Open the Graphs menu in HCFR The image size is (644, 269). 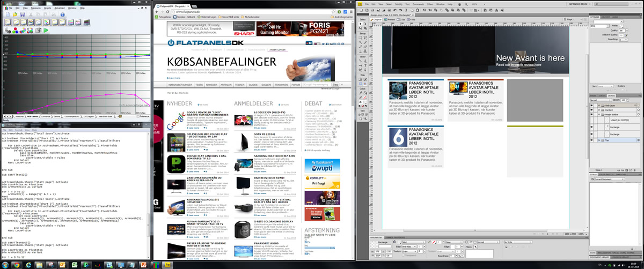48,8
